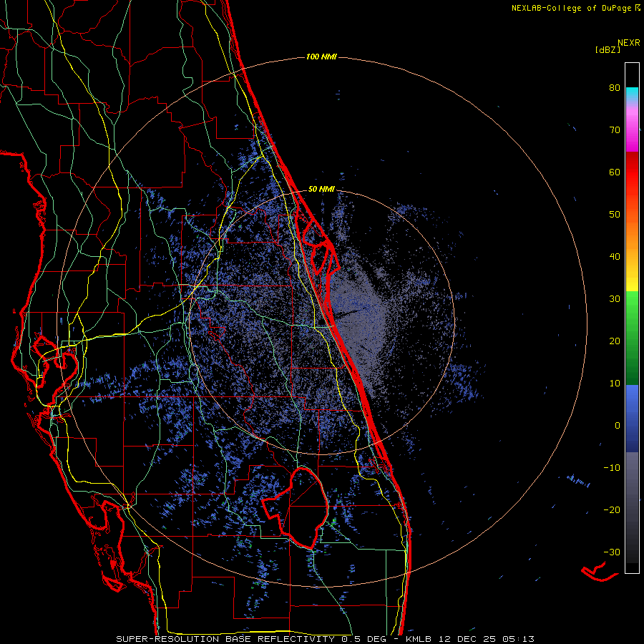Click the 70 value on the dBZ scale

(615, 130)
